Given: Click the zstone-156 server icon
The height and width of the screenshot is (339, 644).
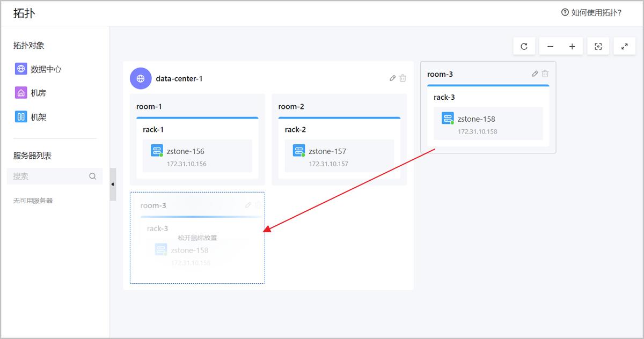Looking at the screenshot, I should (157, 151).
